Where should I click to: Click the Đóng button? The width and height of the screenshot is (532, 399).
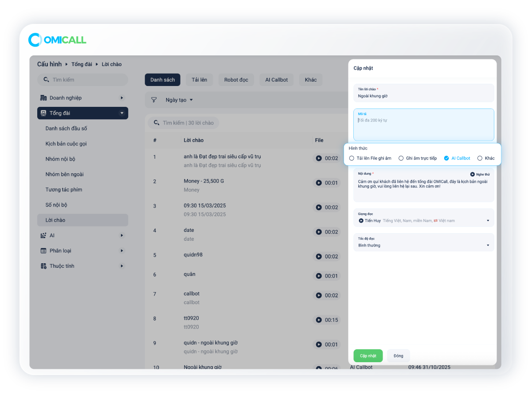point(399,356)
